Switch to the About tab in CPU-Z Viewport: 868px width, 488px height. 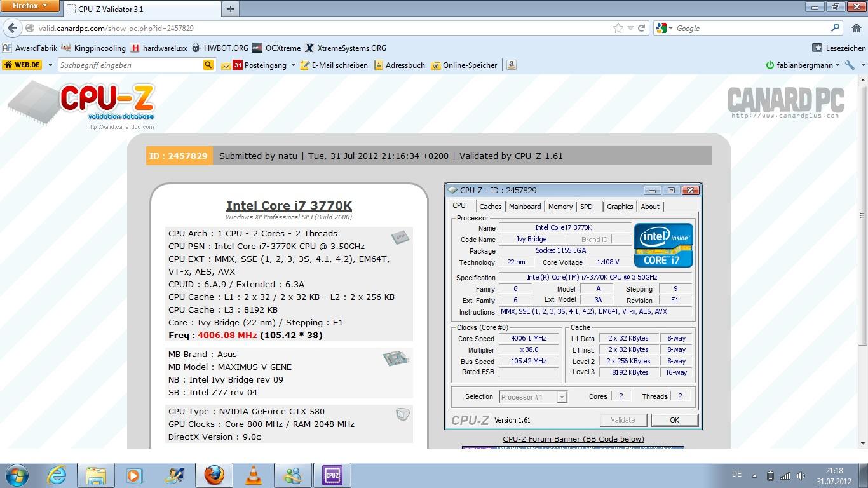tap(650, 207)
